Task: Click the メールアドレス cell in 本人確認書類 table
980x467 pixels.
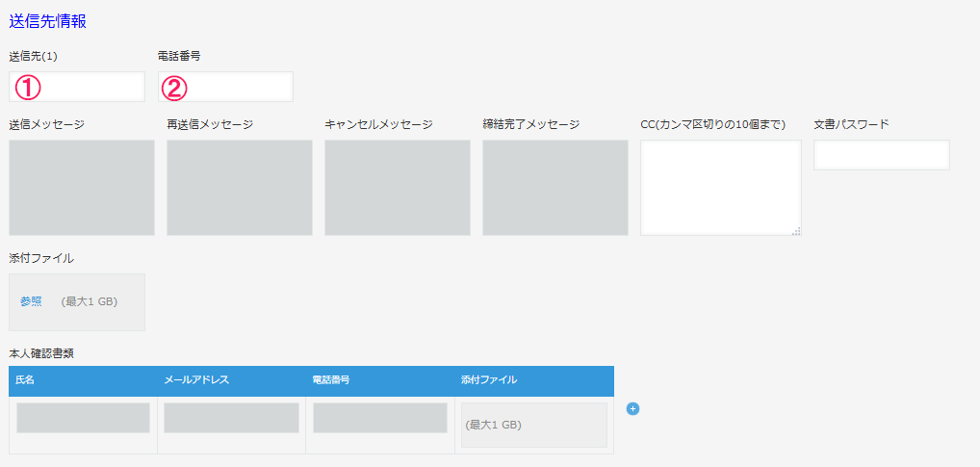Action: [231, 418]
